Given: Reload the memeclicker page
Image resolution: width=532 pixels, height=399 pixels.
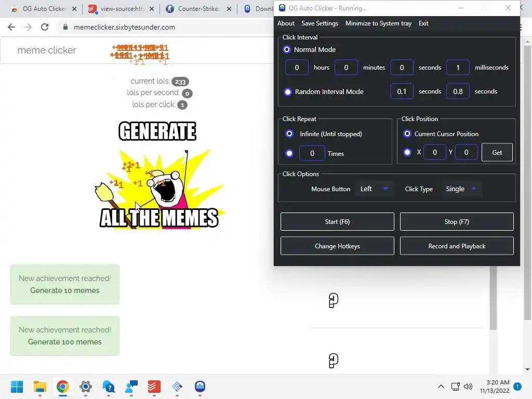Looking at the screenshot, I should (x=45, y=27).
